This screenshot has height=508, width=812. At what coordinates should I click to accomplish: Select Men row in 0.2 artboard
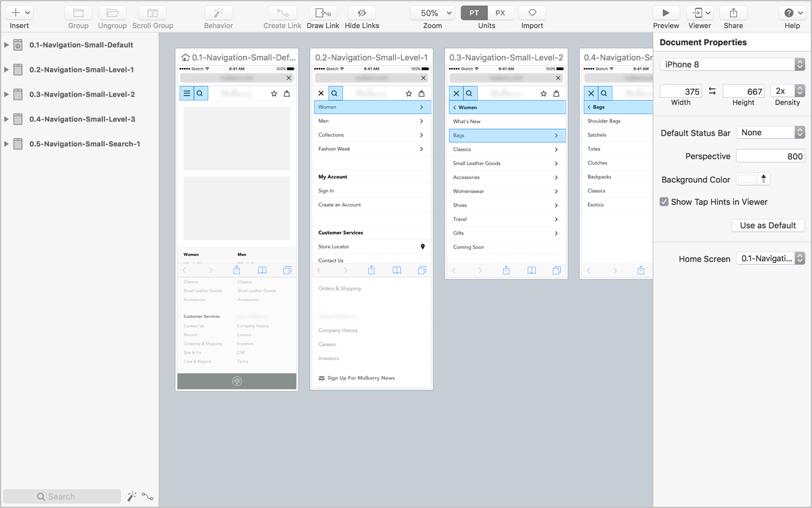point(372,121)
